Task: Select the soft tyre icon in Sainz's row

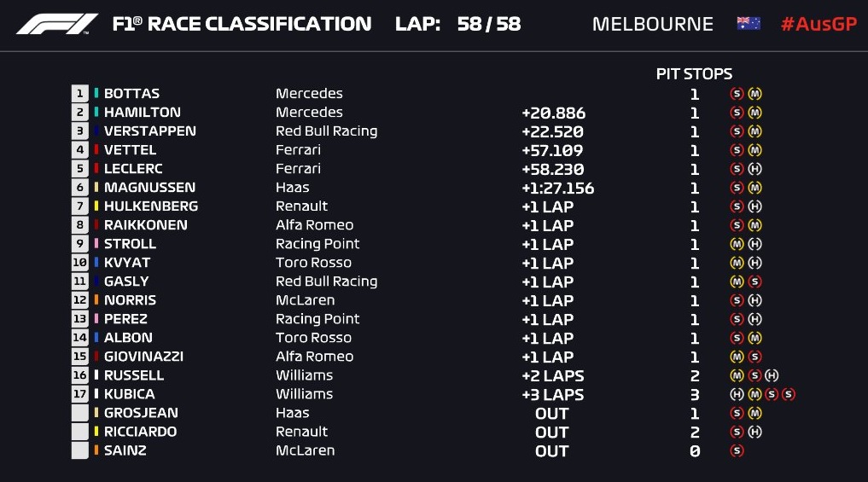Action: [x=737, y=450]
